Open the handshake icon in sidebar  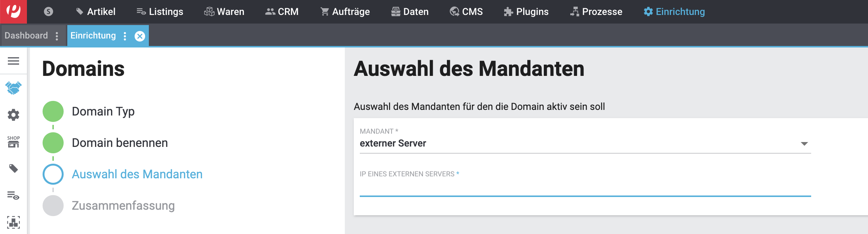[13, 88]
